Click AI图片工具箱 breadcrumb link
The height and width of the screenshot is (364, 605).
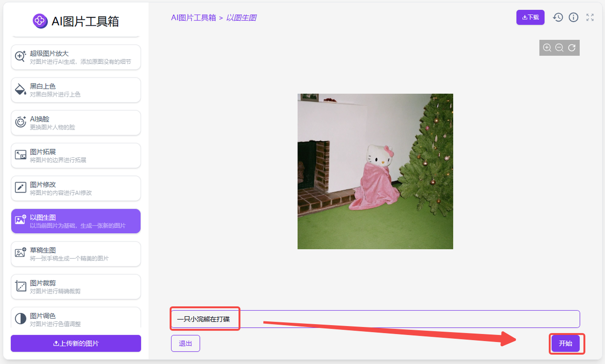click(x=194, y=18)
